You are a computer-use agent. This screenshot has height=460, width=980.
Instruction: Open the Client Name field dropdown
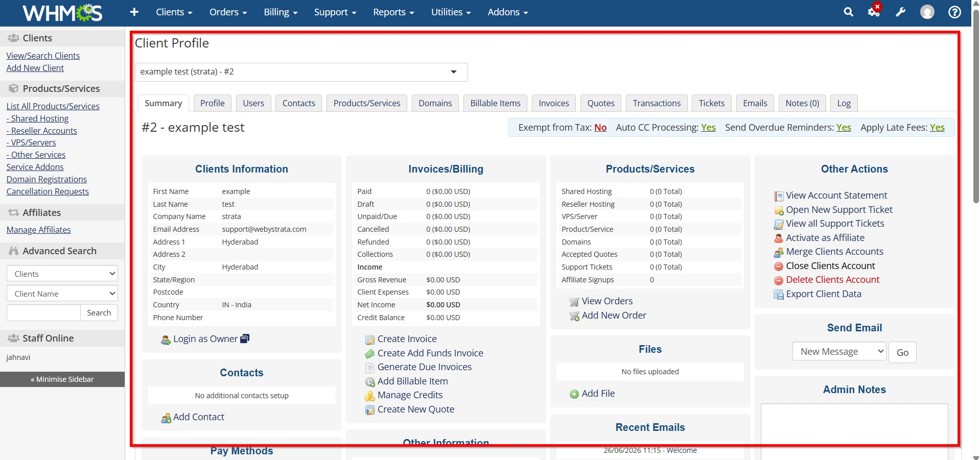tap(62, 294)
